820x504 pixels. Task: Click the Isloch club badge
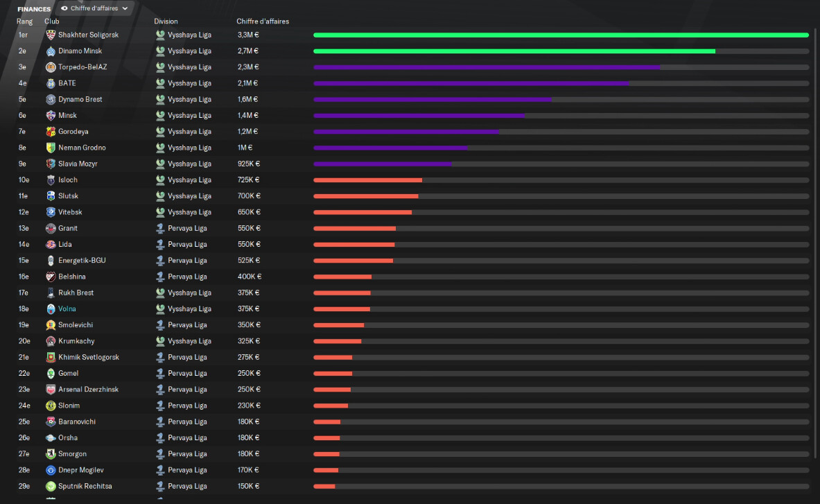point(51,180)
